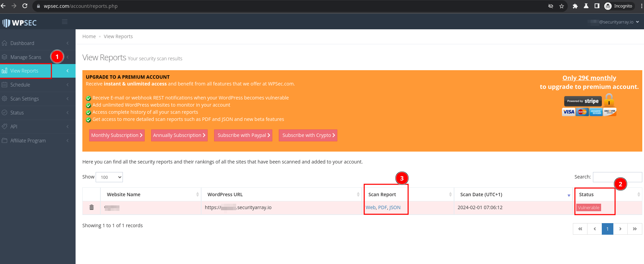Image resolution: width=644 pixels, height=264 pixels.
Task: Click Subscribe with Paypal
Action: point(243,135)
